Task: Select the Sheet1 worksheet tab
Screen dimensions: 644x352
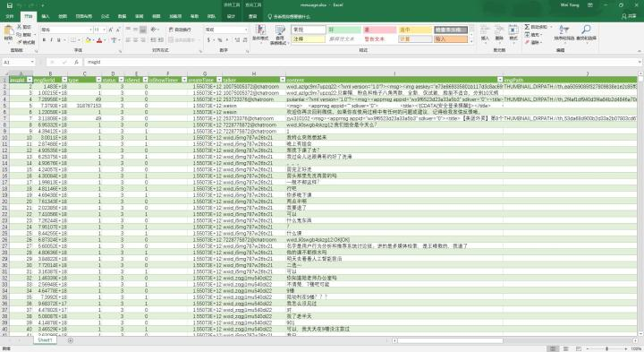Action: click(x=45, y=340)
